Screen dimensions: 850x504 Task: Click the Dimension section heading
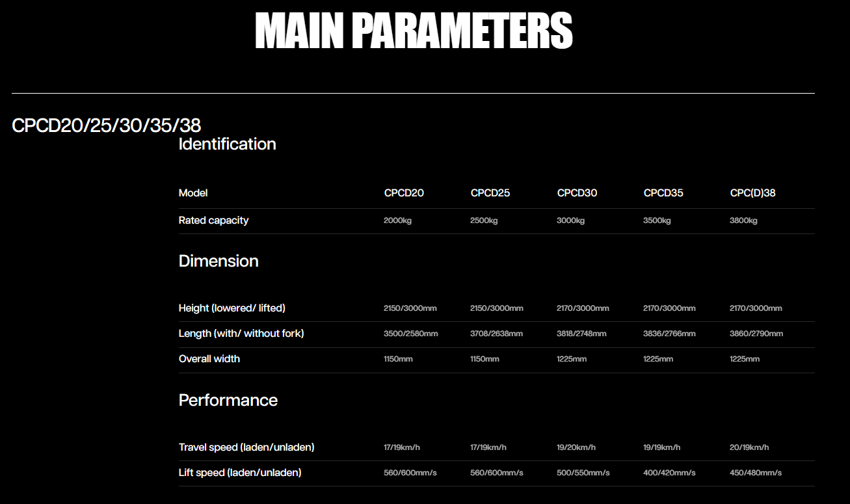point(219,261)
